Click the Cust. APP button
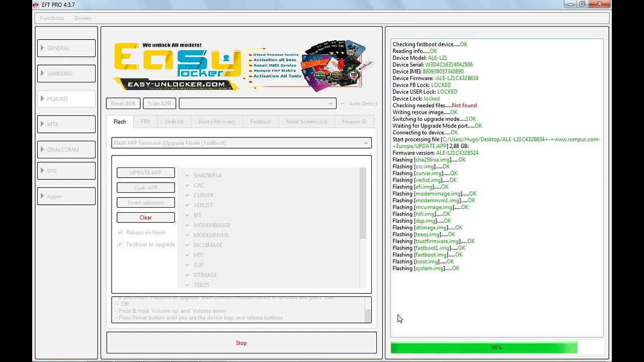Screen dimensions: 644x362 146,188
